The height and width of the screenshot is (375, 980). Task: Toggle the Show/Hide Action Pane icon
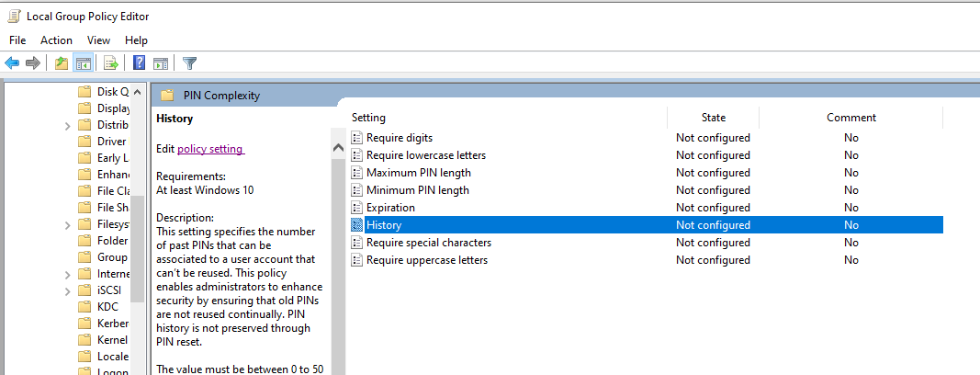coord(161,62)
